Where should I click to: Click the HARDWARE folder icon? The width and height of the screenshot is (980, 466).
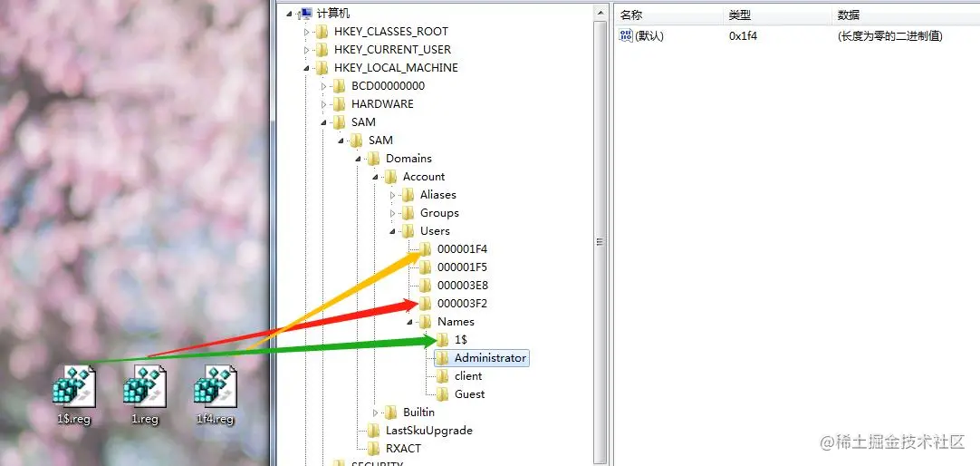(x=340, y=104)
